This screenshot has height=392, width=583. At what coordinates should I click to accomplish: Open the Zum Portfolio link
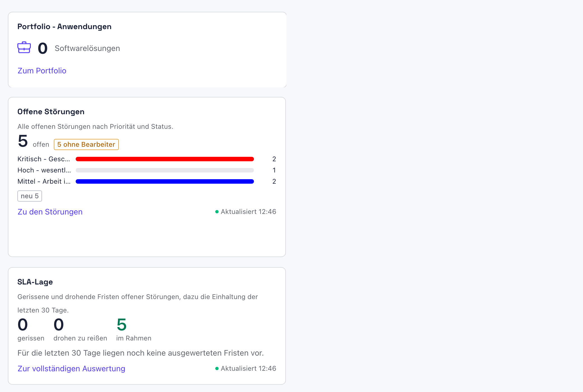tap(42, 71)
